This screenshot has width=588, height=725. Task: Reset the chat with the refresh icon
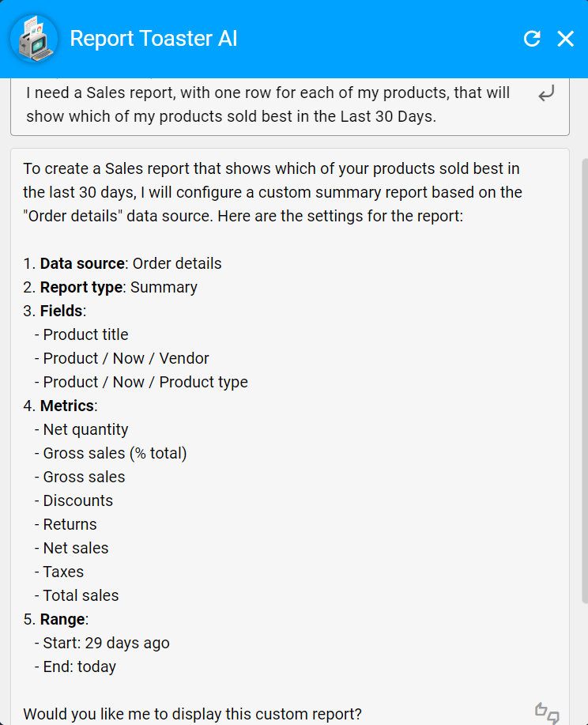click(532, 39)
